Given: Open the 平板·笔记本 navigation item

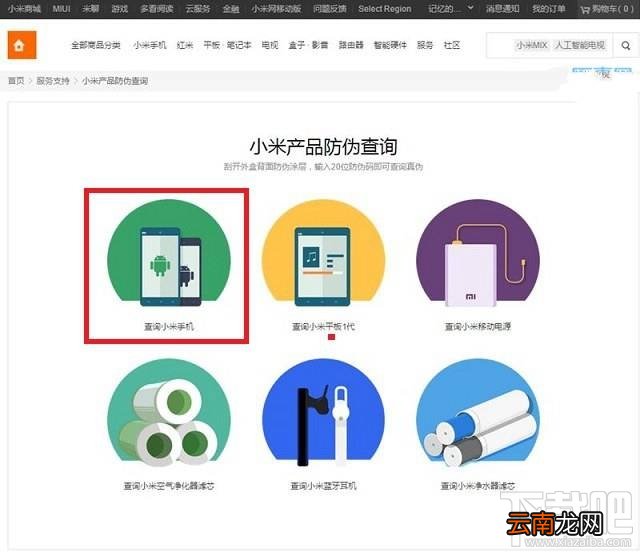Looking at the screenshot, I should [227, 45].
